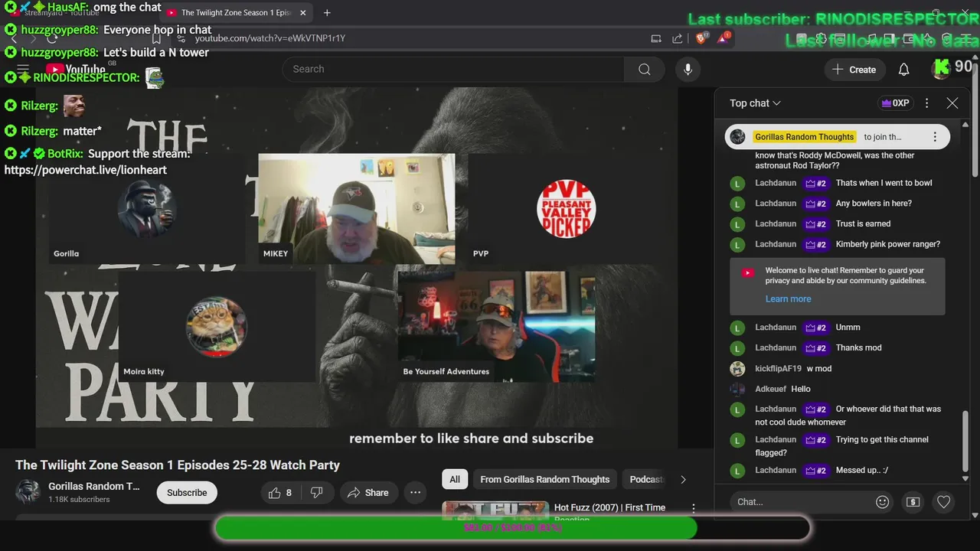
Task: Switch to the Twilight Zone browser tab
Action: click(x=235, y=13)
